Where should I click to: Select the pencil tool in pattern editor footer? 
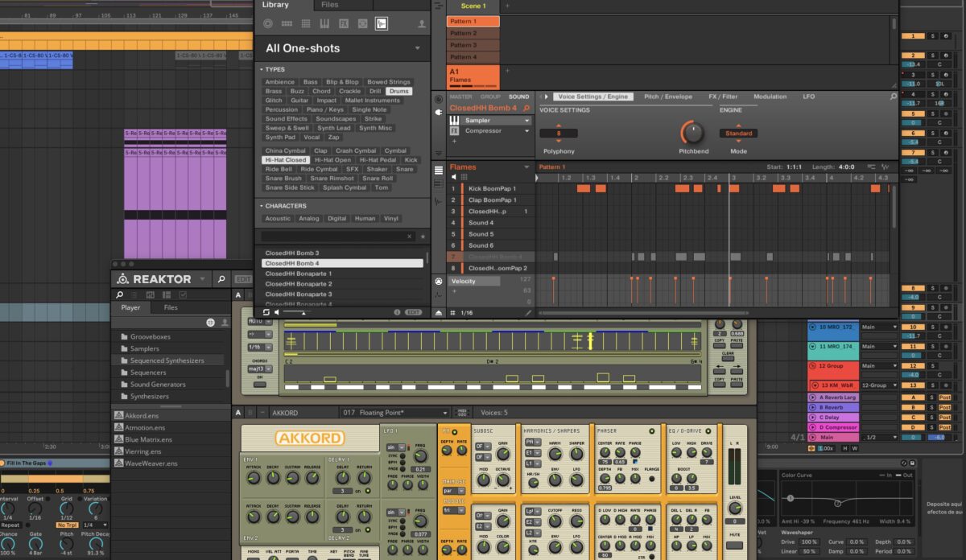click(x=528, y=312)
